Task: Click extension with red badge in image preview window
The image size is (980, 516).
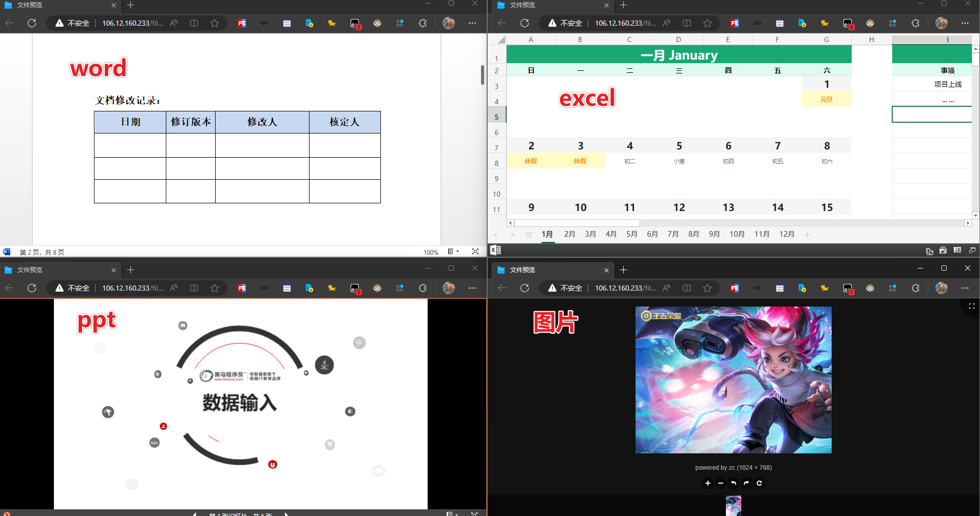Action: coord(848,289)
